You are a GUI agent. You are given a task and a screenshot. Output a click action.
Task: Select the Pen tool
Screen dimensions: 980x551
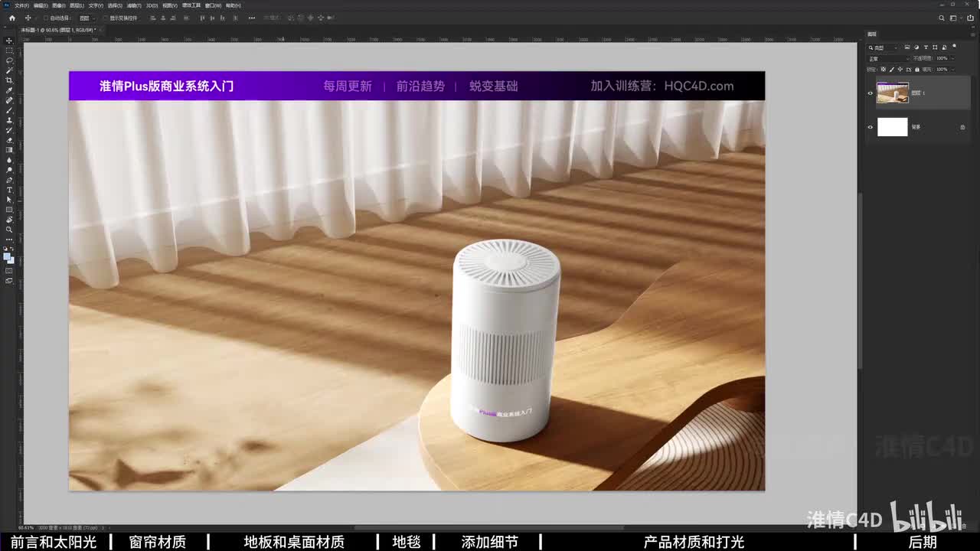[9, 180]
